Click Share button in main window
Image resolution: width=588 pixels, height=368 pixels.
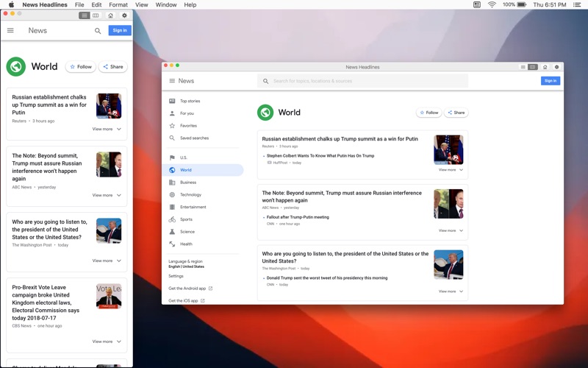pos(456,113)
